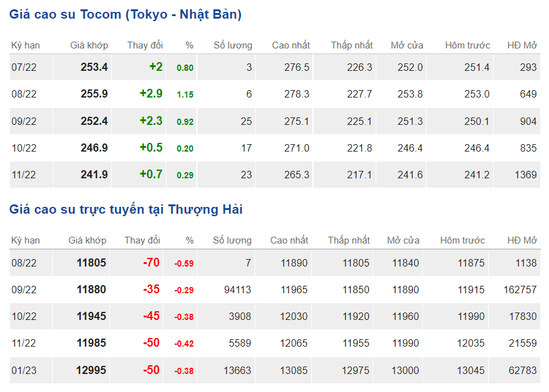Image resolution: width=549 pixels, height=392 pixels.
Task: Click the -35 change value
Action: coord(151,289)
